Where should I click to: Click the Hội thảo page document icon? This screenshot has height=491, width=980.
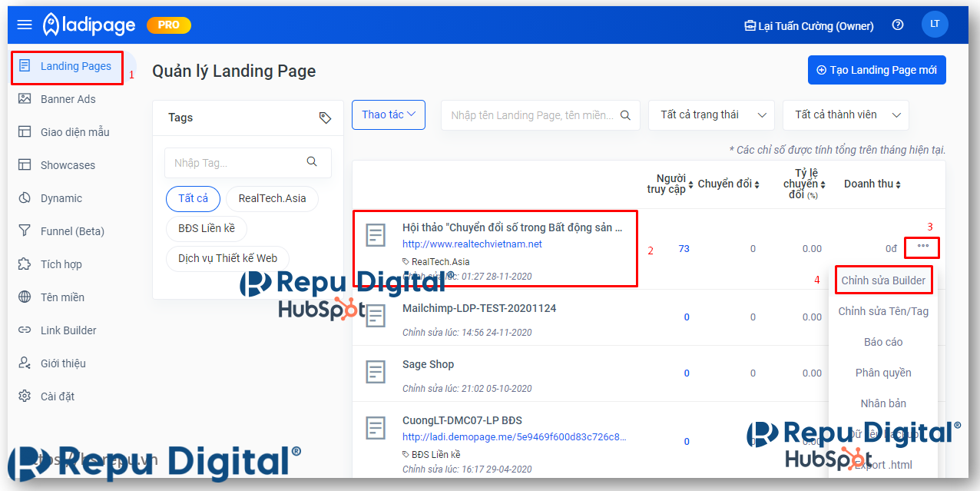376,236
